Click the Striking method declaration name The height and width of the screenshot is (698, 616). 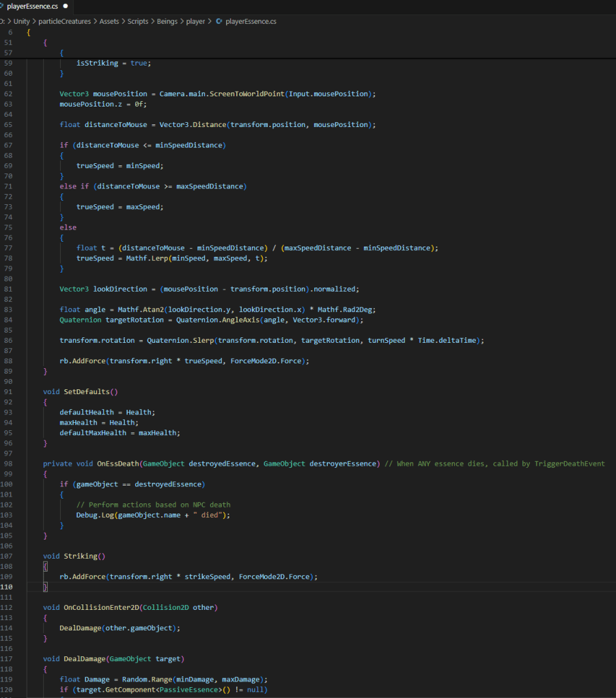pos(82,556)
